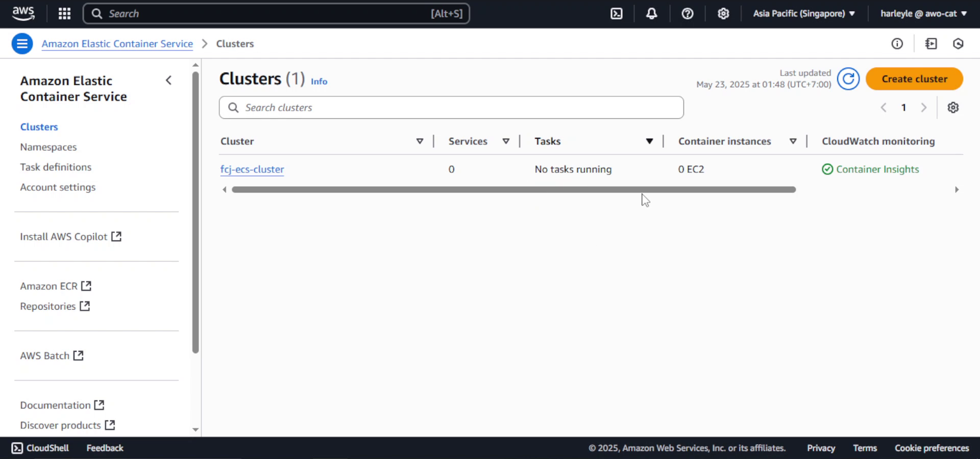Sort by the Services column arrow
The height and width of the screenshot is (459, 980).
pos(506,141)
